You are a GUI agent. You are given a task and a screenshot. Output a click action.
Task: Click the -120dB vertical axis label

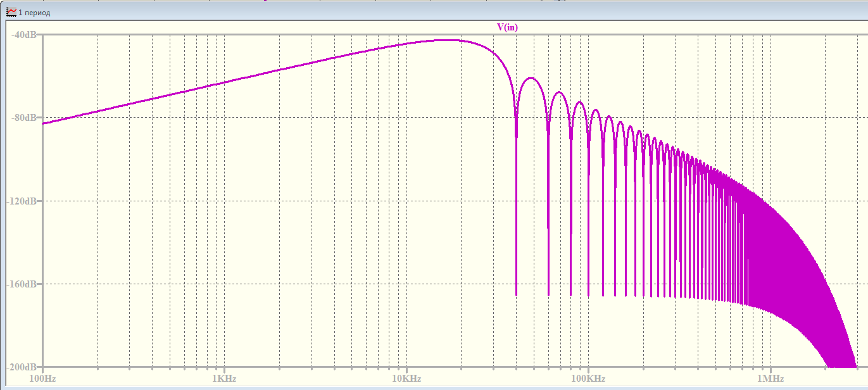(x=22, y=201)
